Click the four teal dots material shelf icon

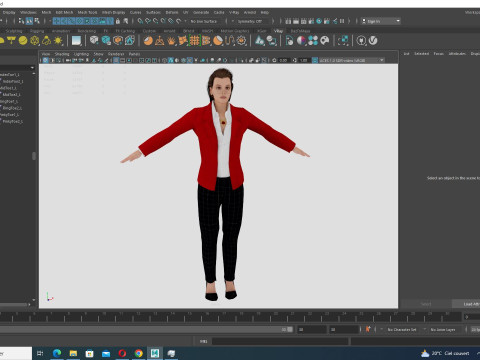pos(313,41)
